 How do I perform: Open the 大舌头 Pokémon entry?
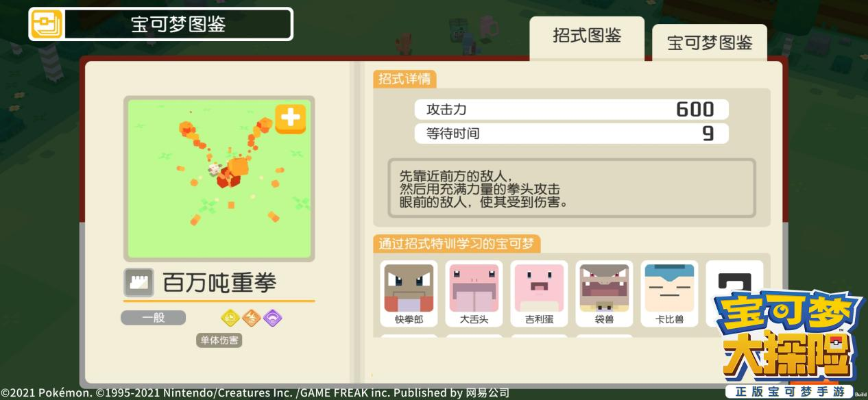[474, 294]
